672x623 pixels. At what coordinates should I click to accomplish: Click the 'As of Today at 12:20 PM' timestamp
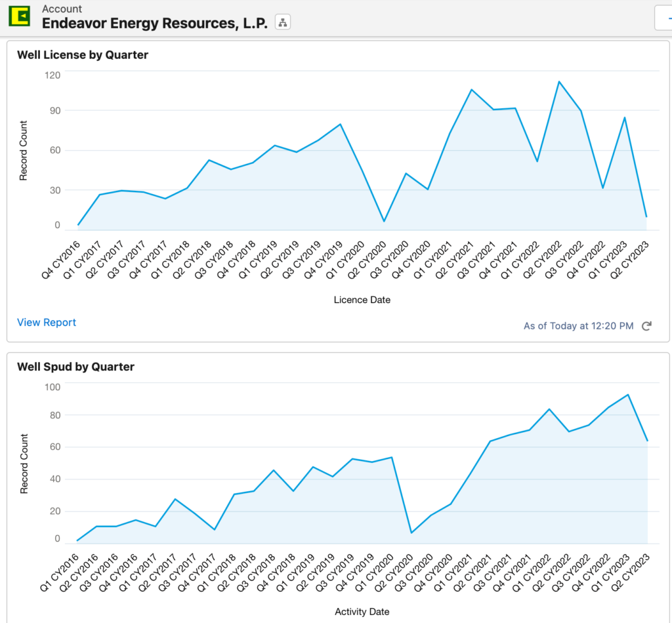(x=579, y=327)
